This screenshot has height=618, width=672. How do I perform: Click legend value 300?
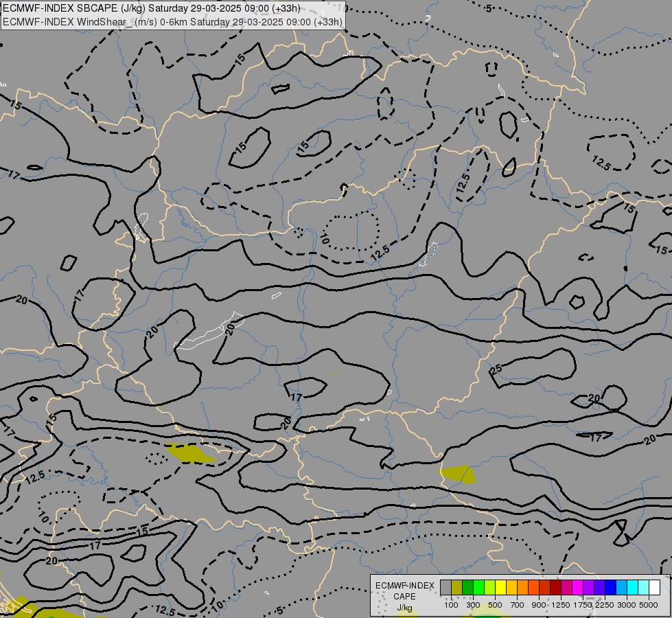click(x=473, y=605)
